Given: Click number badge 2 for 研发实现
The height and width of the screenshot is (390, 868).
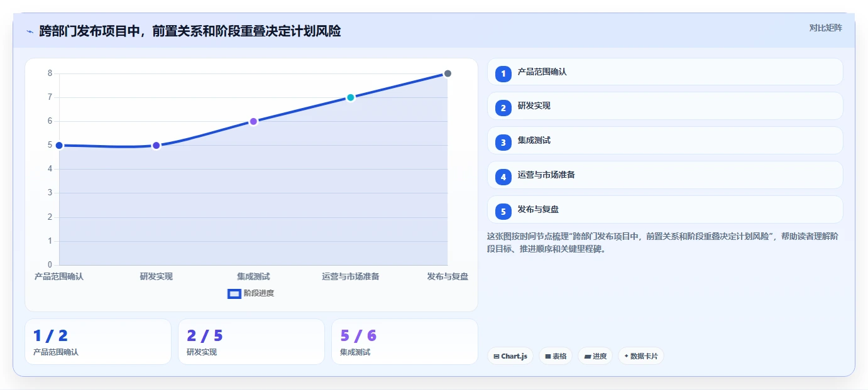Looking at the screenshot, I should pyautogui.click(x=503, y=108).
